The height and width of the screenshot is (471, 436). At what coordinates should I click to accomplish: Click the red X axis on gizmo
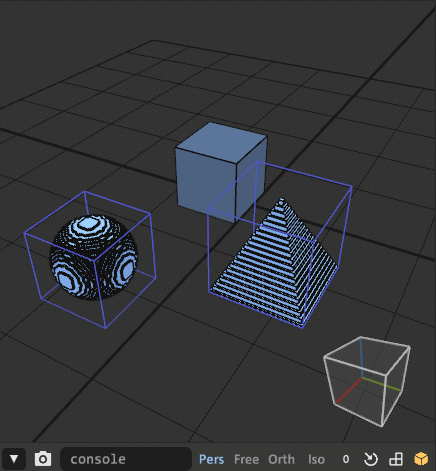[x=348, y=390]
